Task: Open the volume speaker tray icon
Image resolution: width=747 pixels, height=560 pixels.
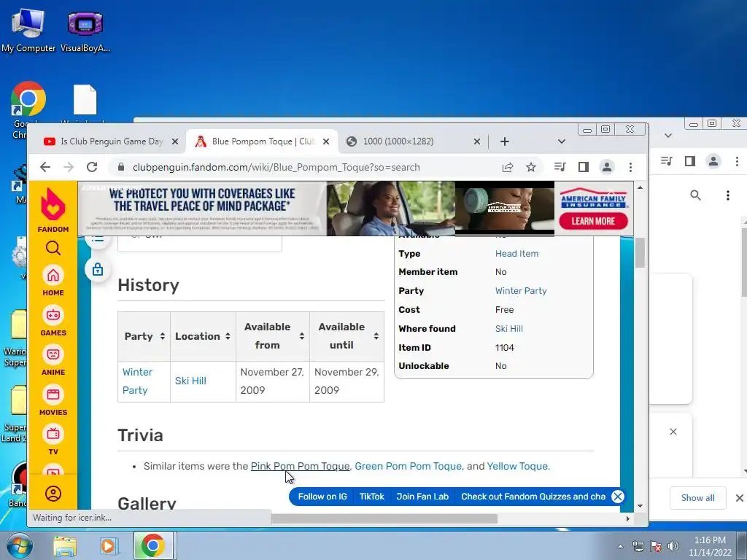Action: click(x=673, y=546)
